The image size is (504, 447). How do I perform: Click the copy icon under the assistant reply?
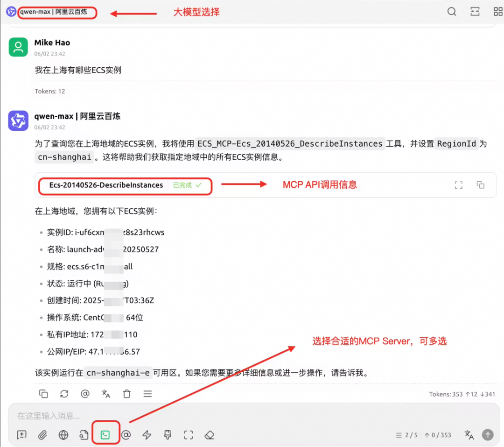[x=43, y=394]
